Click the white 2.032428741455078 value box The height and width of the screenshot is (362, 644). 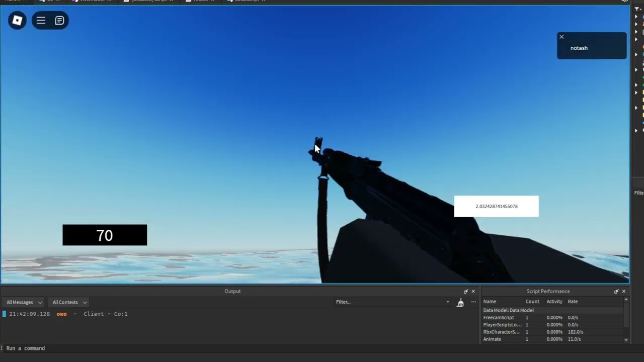point(496,206)
